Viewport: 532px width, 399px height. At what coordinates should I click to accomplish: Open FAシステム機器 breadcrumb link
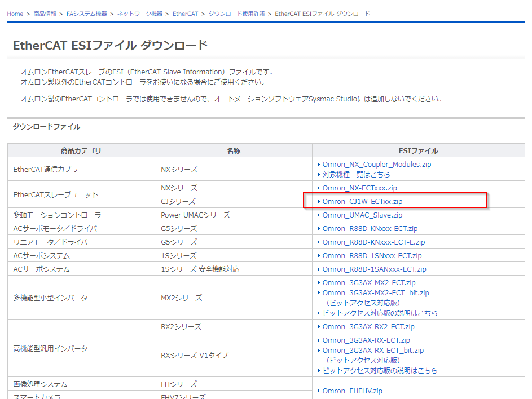pos(86,14)
